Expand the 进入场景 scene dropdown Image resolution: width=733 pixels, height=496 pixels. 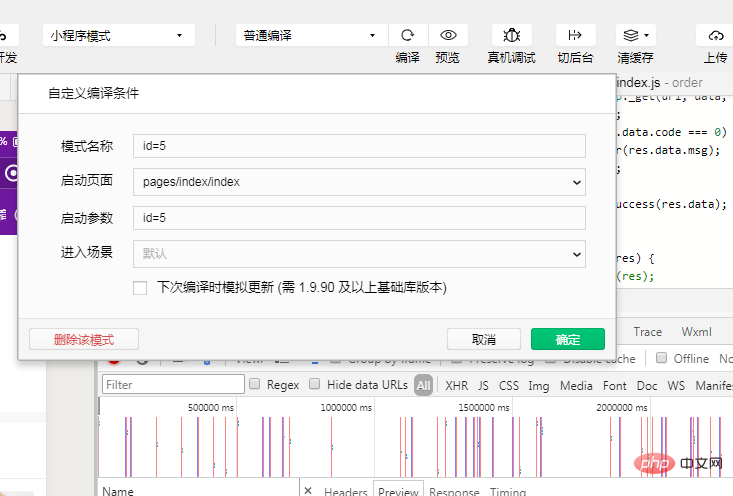click(x=359, y=254)
